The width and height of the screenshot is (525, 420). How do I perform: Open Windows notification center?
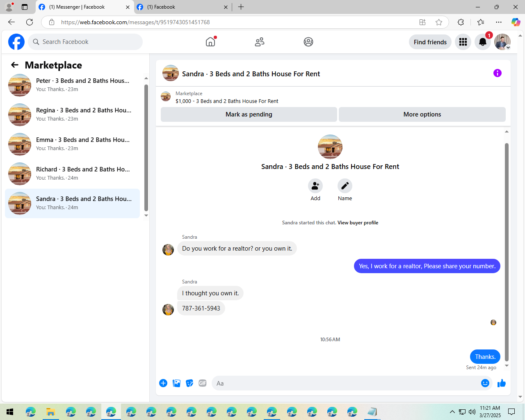click(x=511, y=412)
